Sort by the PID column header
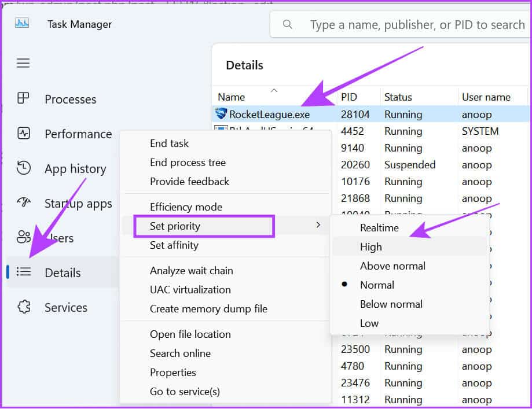Image resolution: width=532 pixels, height=409 pixels. pyautogui.click(x=349, y=97)
